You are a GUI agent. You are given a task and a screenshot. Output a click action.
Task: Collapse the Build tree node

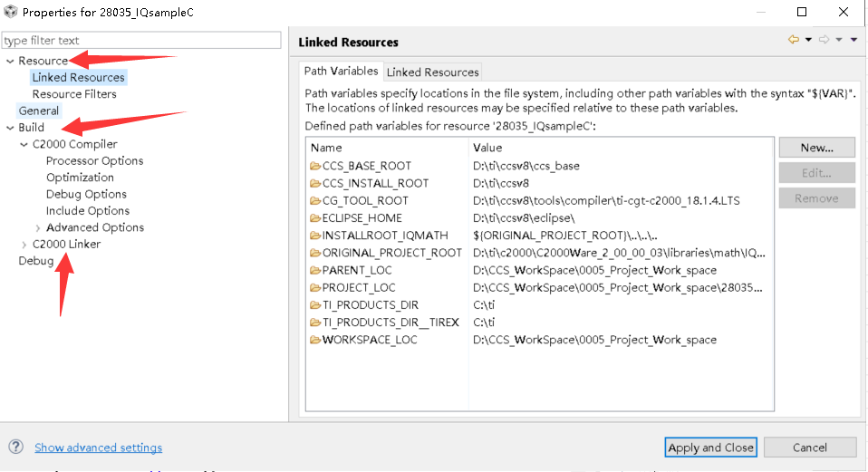[x=10, y=128]
